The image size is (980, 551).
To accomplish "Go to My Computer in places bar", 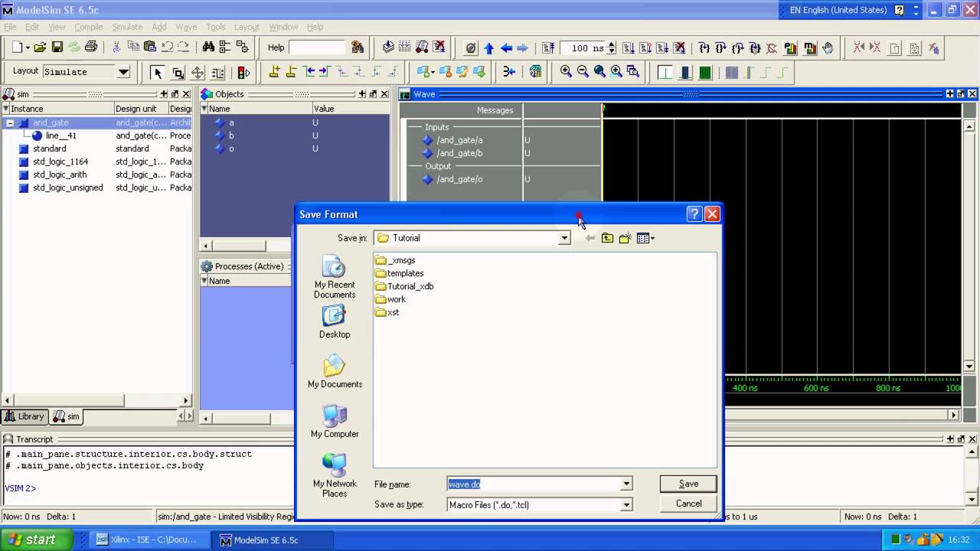I will [335, 422].
